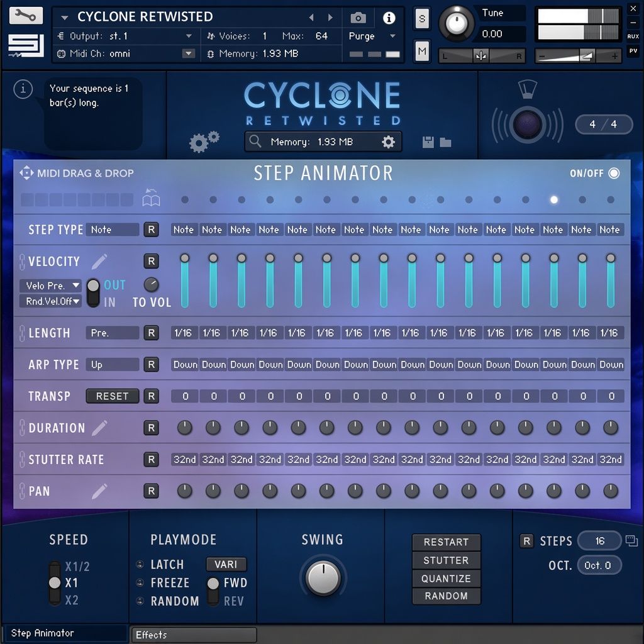The height and width of the screenshot is (644, 644).
Task: Open the Rnd.Vel.Off dropdown
Action: 50,301
